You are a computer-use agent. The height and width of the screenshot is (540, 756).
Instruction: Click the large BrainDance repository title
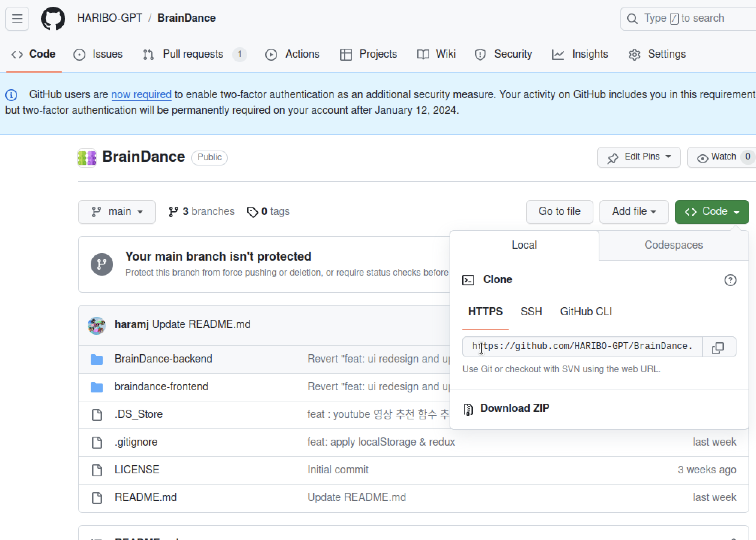click(x=143, y=157)
